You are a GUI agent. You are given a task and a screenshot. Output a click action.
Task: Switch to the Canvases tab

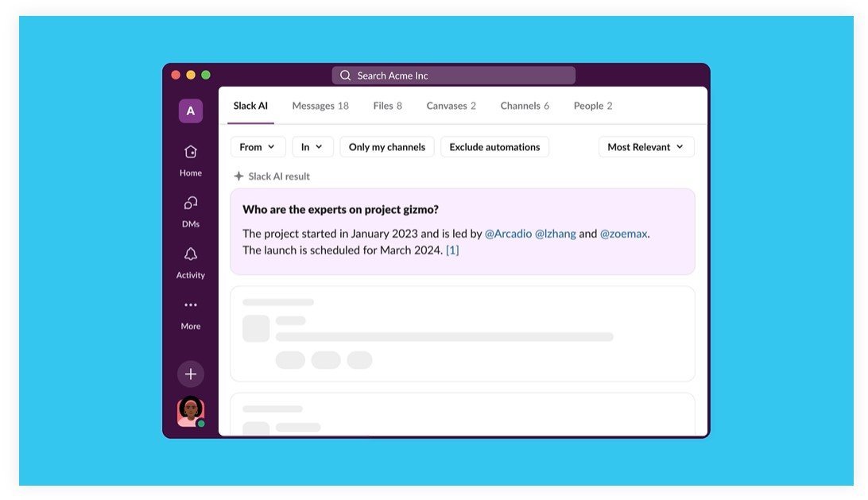coord(451,106)
